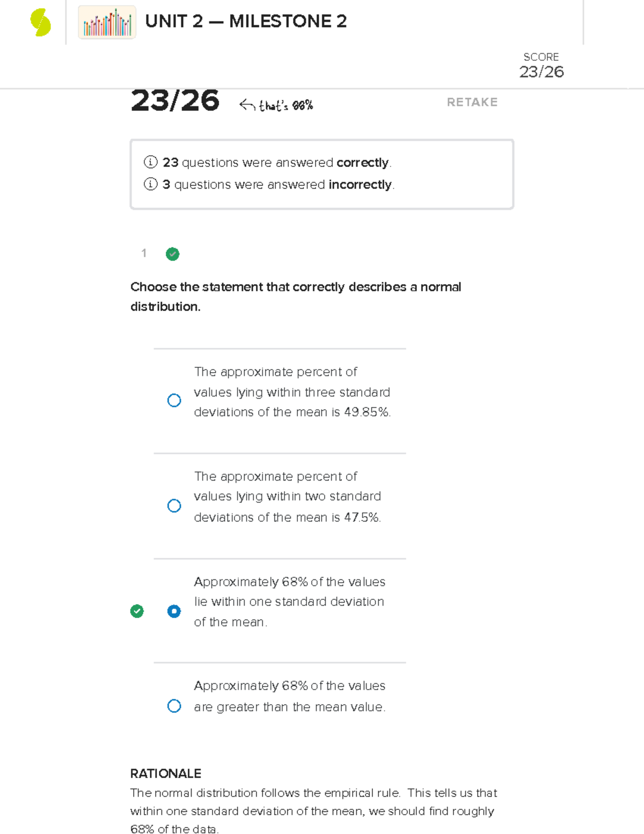The width and height of the screenshot is (644, 834).
Task: Click the large 23/26 score heading
Action: (x=175, y=100)
